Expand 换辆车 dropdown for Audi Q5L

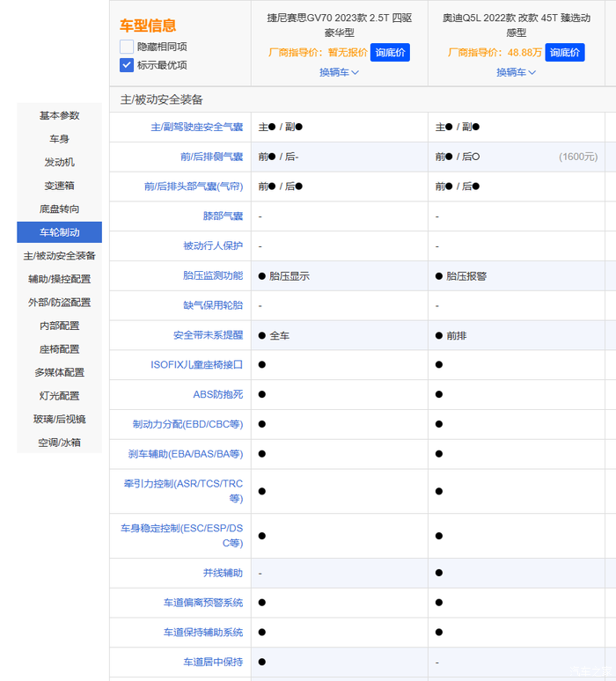coord(516,72)
